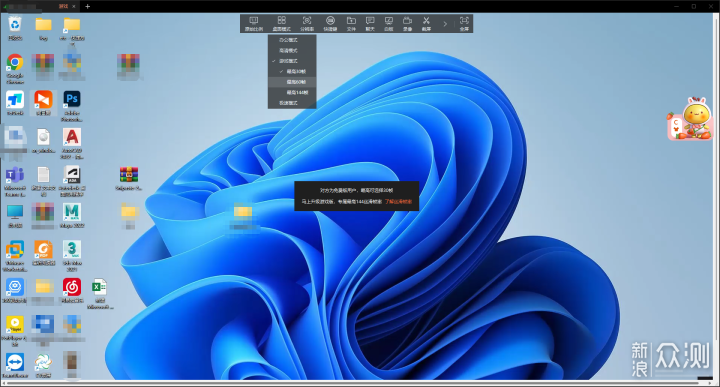The height and width of the screenshot is (387, 720).
Task: Open the shortcut folder beside the log folder
Action: click(72, 30)
